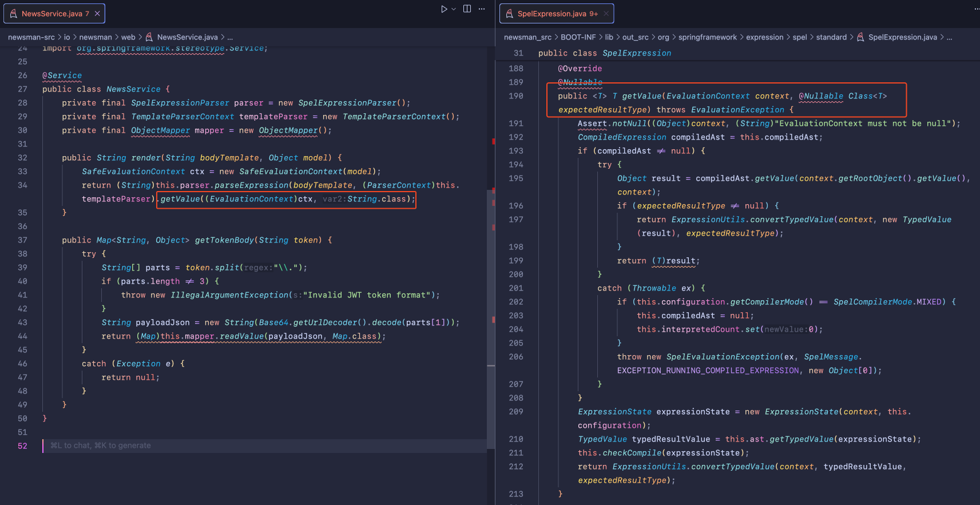Open left editor more actions menu
Viewport: 980px width, 505px height.
482,9
